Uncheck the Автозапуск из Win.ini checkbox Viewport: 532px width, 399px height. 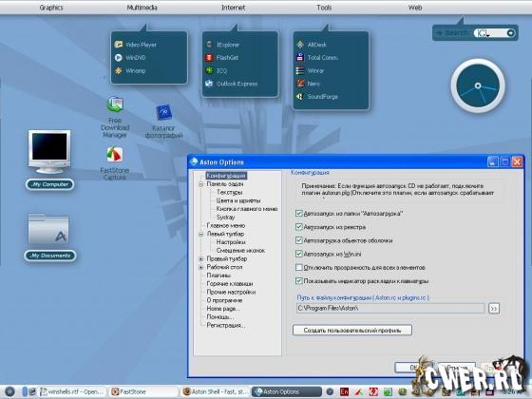point(299,254)
